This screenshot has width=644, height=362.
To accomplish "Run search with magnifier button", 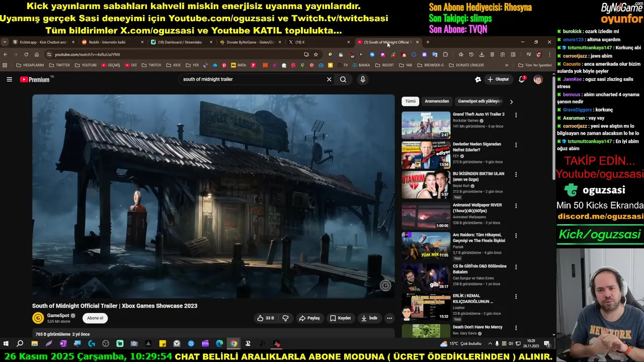I will pyautogui.click(x=343, y=79).
